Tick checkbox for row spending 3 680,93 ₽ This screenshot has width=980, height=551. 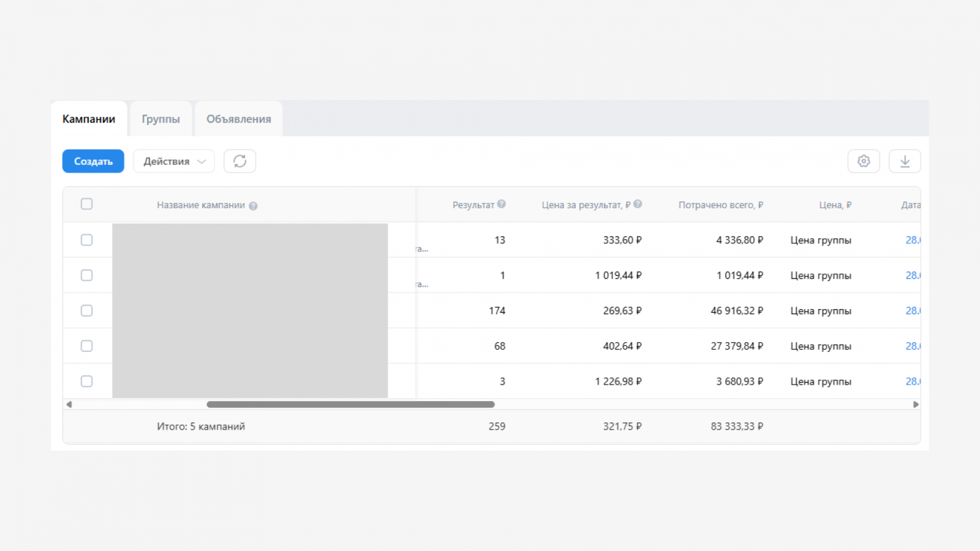(x=87, y=381)
